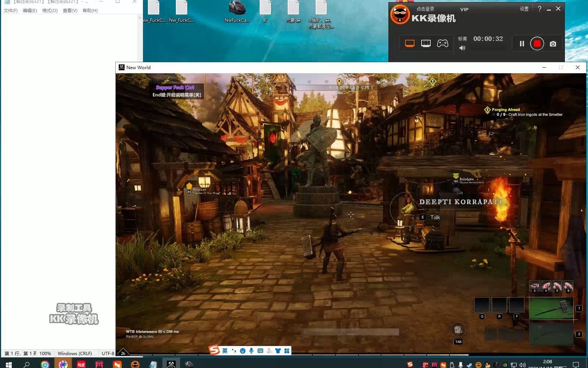Use consumable in quick slot 4
Viewport: 588px width, 368px height.
pyautogui.click(x=546, y=286)
